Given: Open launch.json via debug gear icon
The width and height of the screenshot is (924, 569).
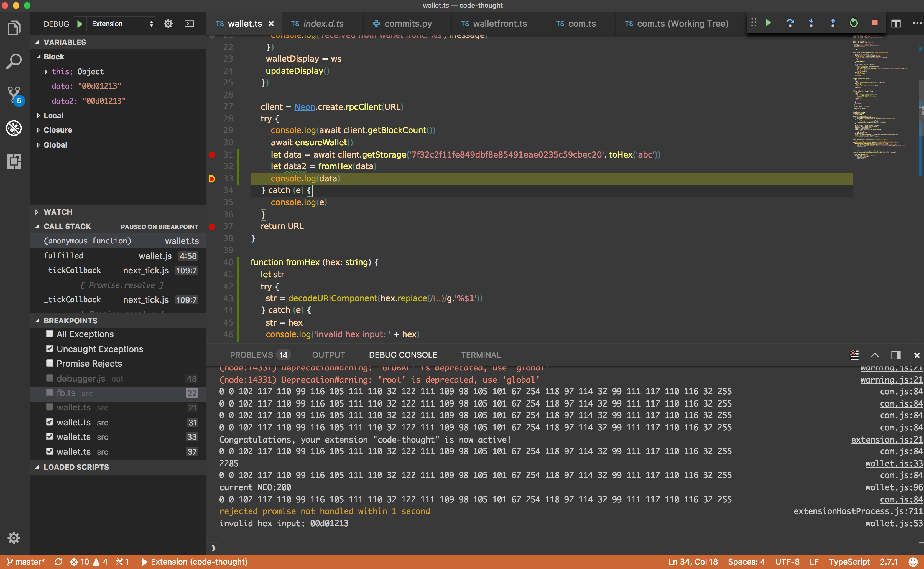Looking at the screenshot, I should (x=168, y=24).
